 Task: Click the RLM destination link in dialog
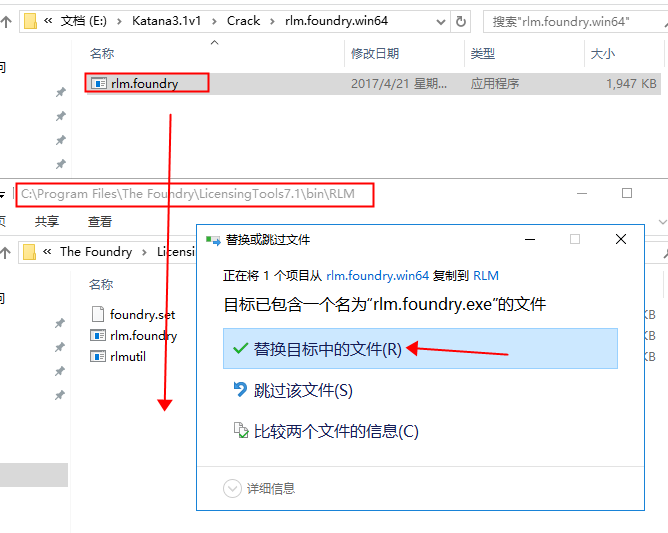(486, 276)
